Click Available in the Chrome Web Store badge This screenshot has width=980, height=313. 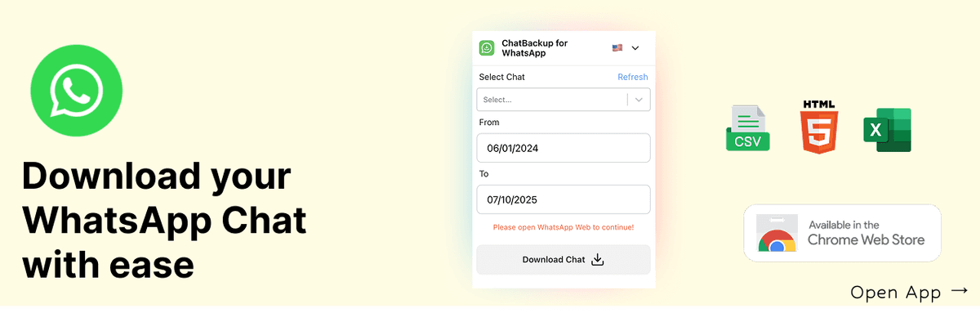click(842, 233)
